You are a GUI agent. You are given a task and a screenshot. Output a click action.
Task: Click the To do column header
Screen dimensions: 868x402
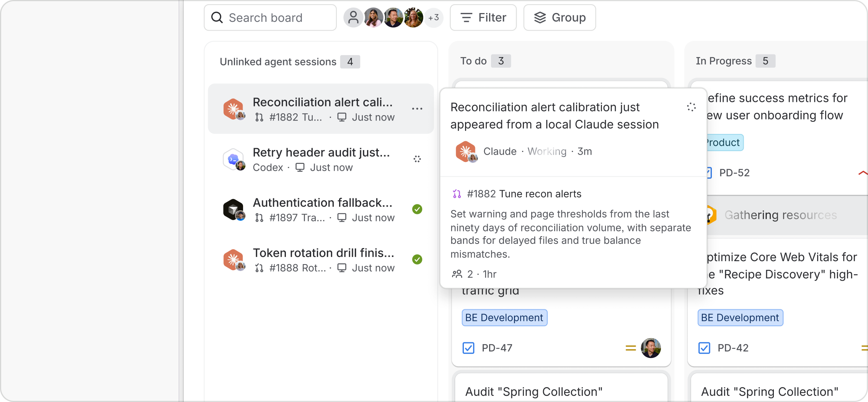click(473, 61)
